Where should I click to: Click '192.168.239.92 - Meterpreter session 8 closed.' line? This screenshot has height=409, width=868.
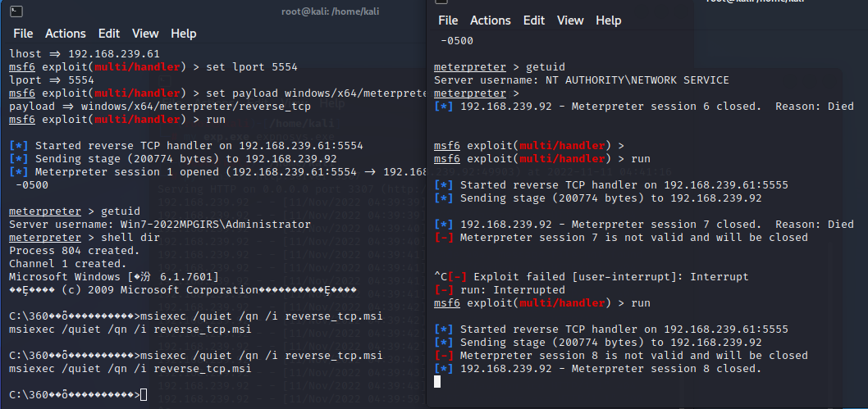tap(598, 369)
